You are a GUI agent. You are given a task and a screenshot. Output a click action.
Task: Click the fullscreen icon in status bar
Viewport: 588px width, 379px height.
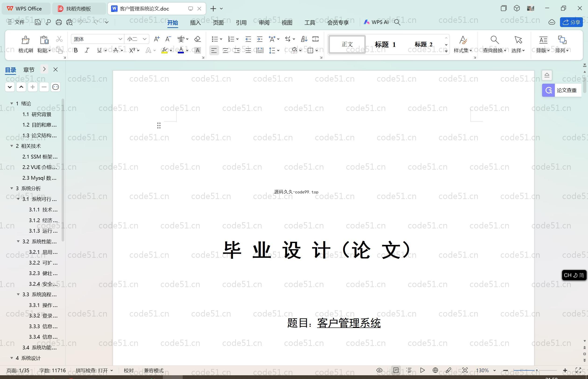coord(578,370)
